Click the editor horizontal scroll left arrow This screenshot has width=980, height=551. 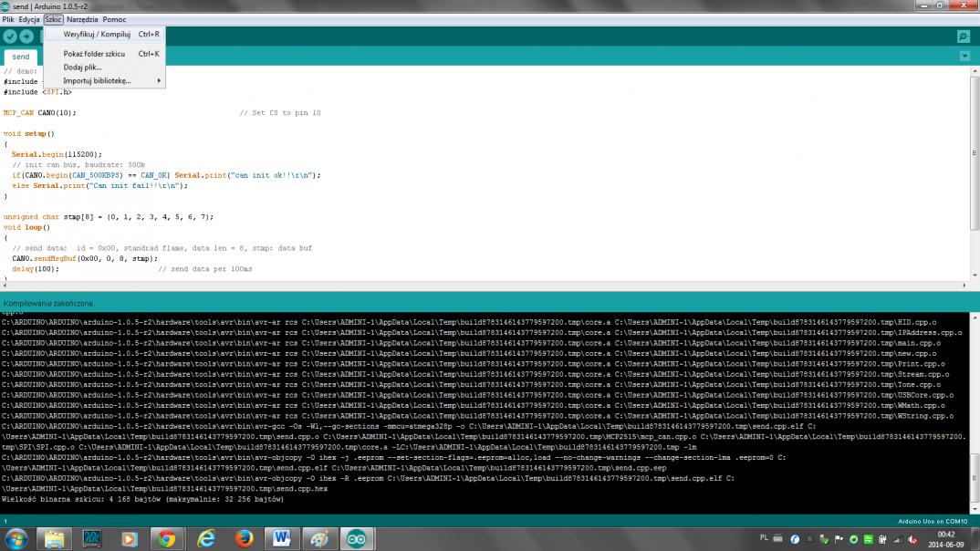click(x=5, y=285)
